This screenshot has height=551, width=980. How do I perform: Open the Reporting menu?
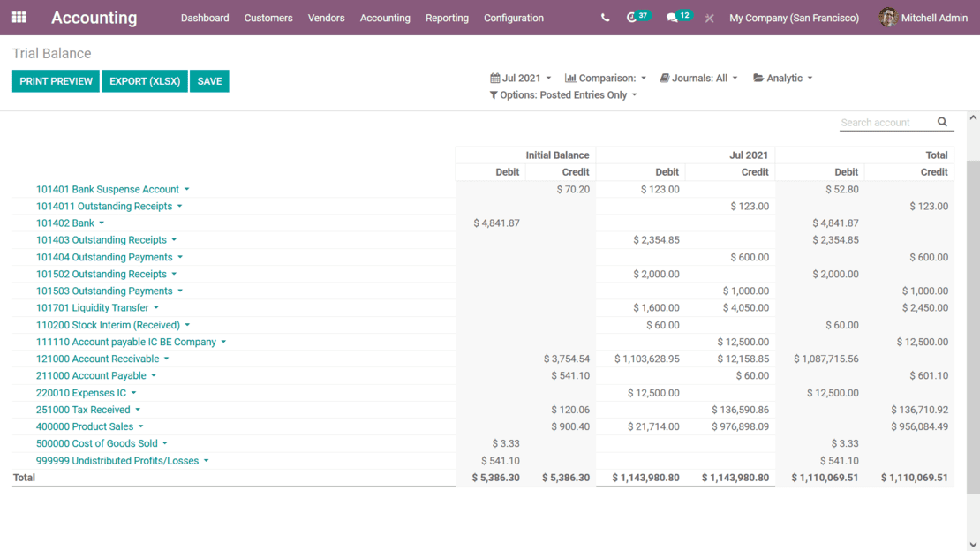point(447,18)
